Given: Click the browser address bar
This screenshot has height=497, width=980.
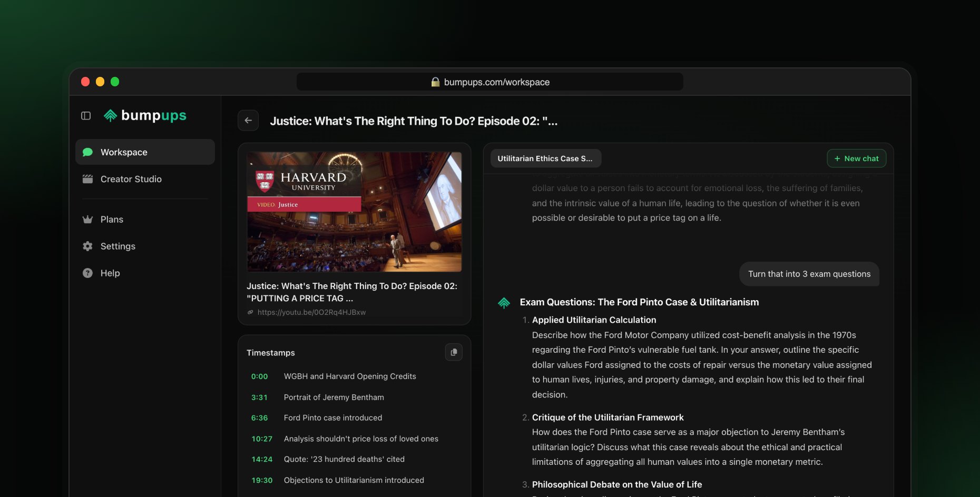Looking at the screenshot, I should [490, 82].
